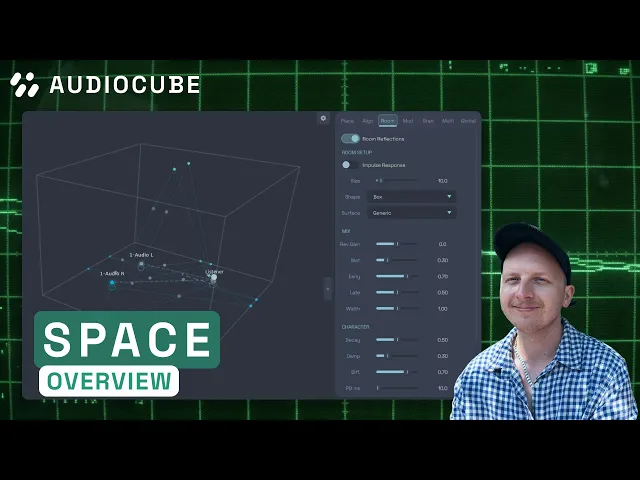Adjust the PD ms slider
640x480 pixels.
[x=397, y=388]
